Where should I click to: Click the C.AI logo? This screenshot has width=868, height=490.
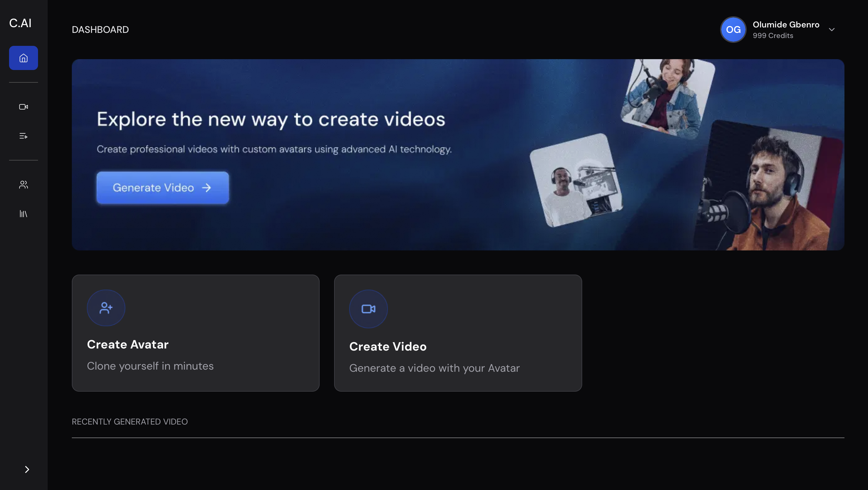(20, 23)
